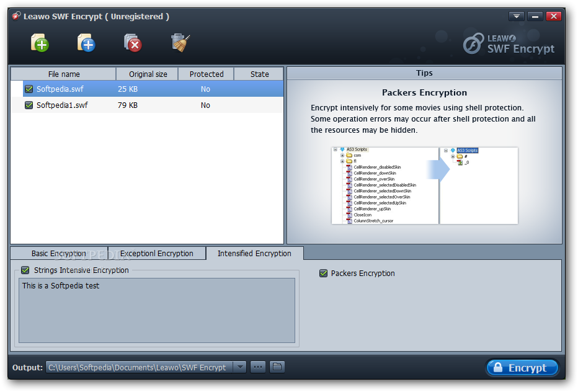Toggle Strings Intensive Encryption checkbox
This screenshot has width=578, height=392.
tap(25, 270)
